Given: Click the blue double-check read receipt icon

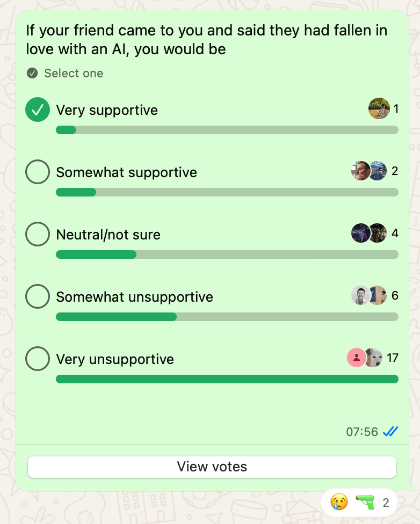Looking at the screenshot, I should point(390,432).
